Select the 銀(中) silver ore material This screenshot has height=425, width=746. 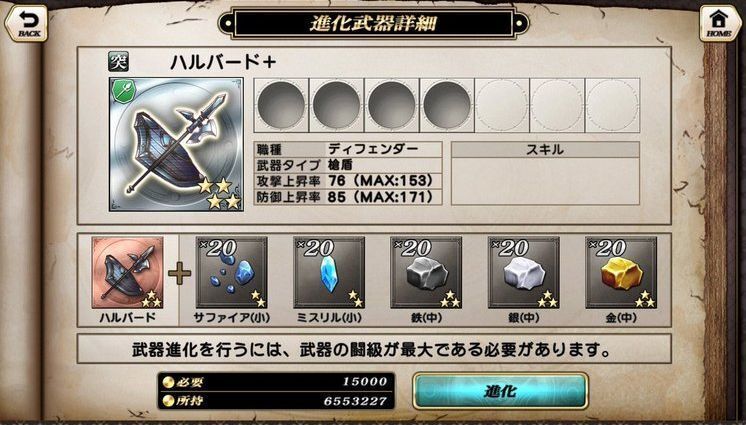[x=524, y=273]
